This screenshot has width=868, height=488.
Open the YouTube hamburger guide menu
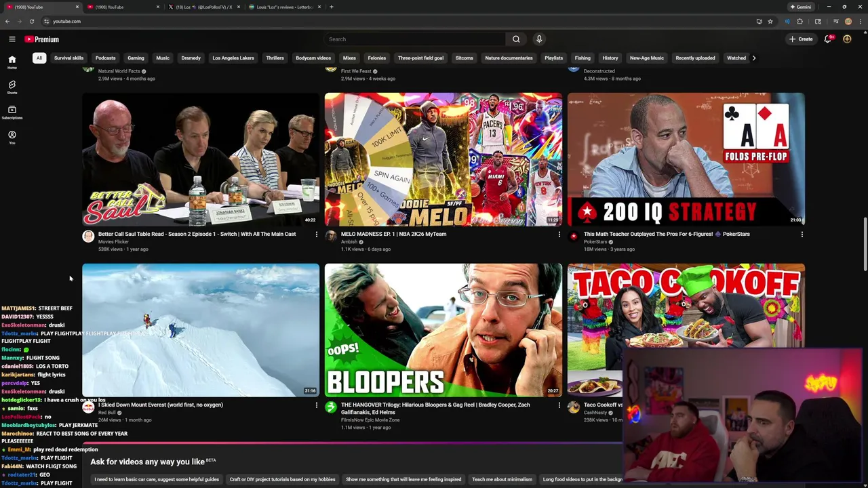(x=12, y=39)
